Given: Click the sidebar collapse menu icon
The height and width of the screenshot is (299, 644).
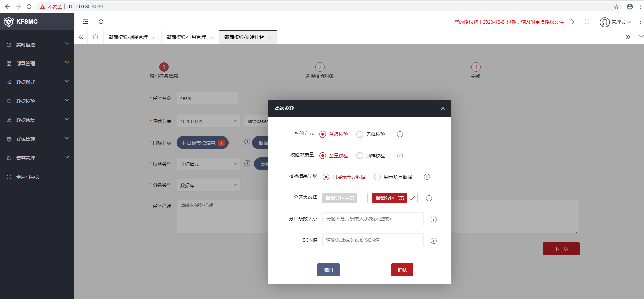Looking at the screenshot, I should (85, 22).
